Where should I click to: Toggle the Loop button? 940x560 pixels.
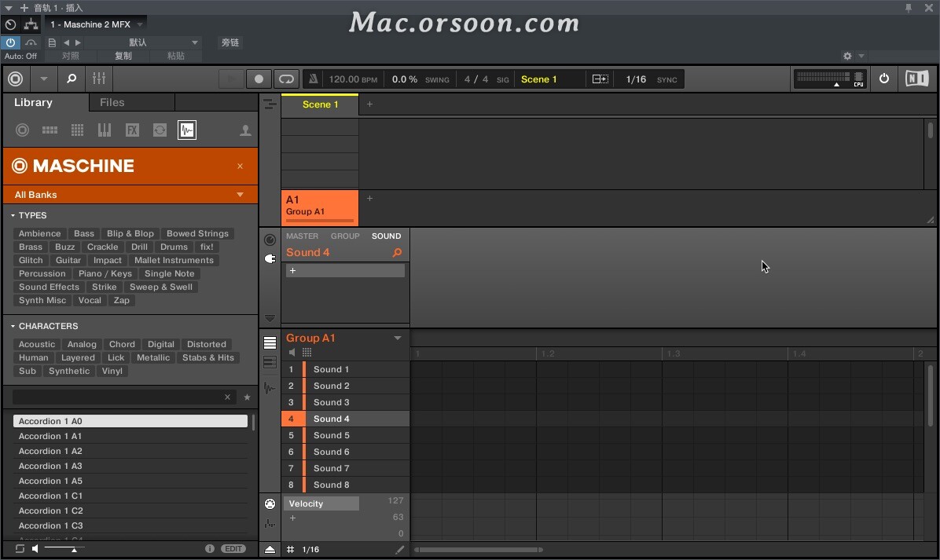pyautogui.click(x=287, y=79)
